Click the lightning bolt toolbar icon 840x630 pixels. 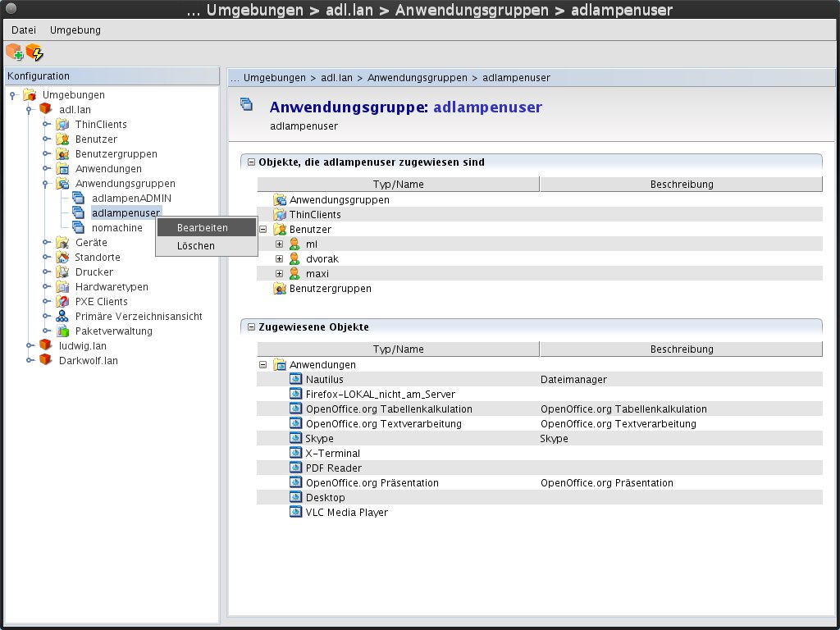click(x=34, y=52)
